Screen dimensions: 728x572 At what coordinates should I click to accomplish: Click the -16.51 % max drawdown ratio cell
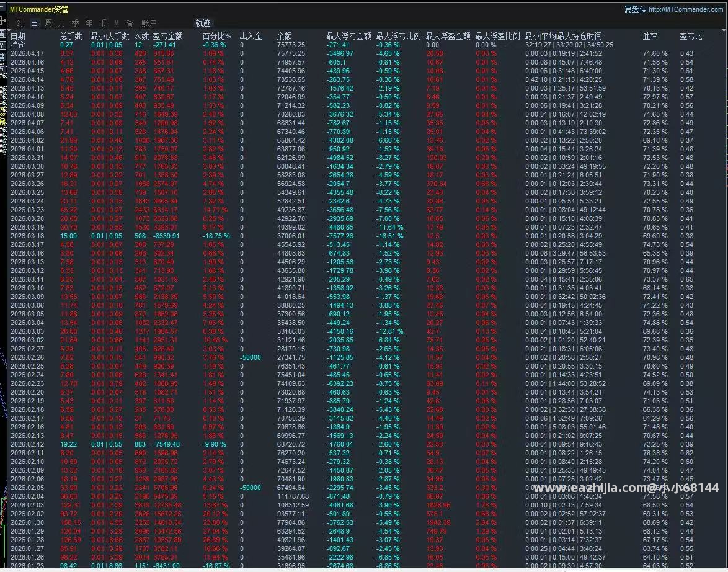[390, 236]
